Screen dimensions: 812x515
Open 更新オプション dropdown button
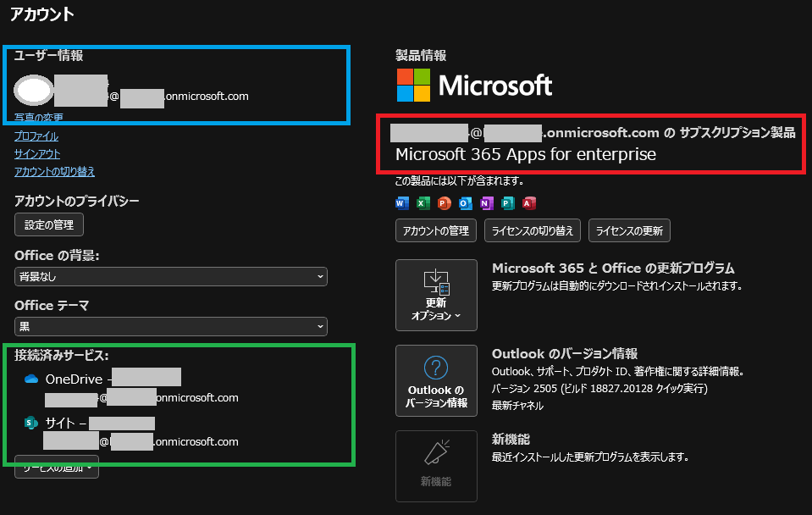[x=436, y=295]
